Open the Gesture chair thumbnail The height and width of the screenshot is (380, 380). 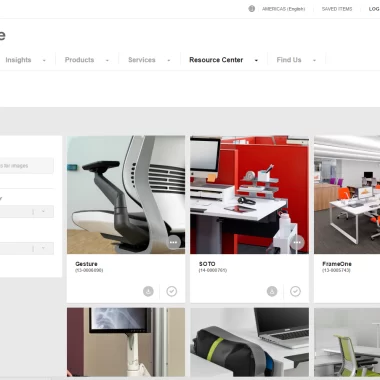126,195
